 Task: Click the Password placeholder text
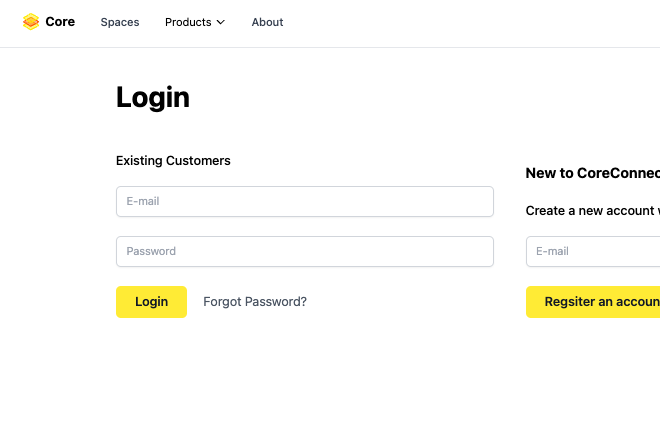151,251
